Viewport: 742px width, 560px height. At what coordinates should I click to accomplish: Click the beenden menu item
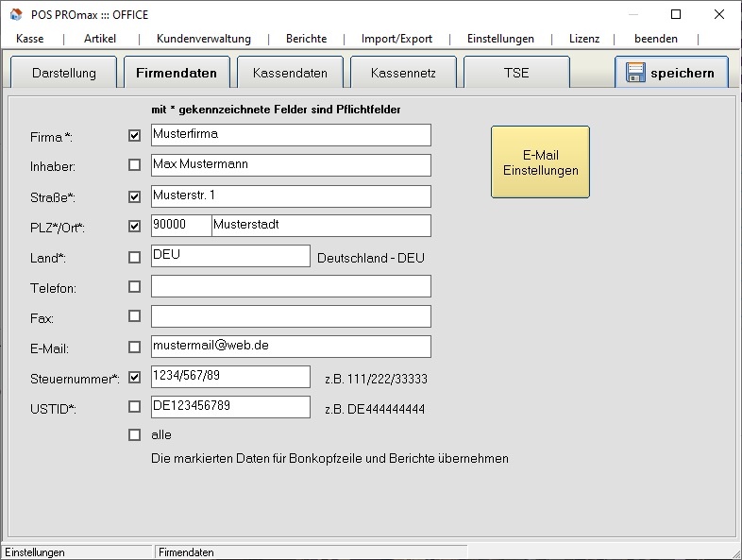pos(656,39)
